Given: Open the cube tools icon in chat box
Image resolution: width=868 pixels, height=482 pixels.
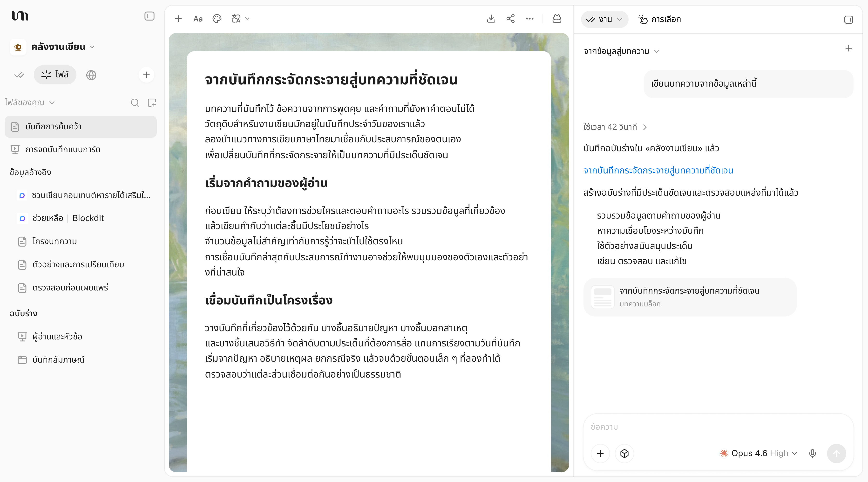Looking at the screenshot, I should (x=624, y=454).
